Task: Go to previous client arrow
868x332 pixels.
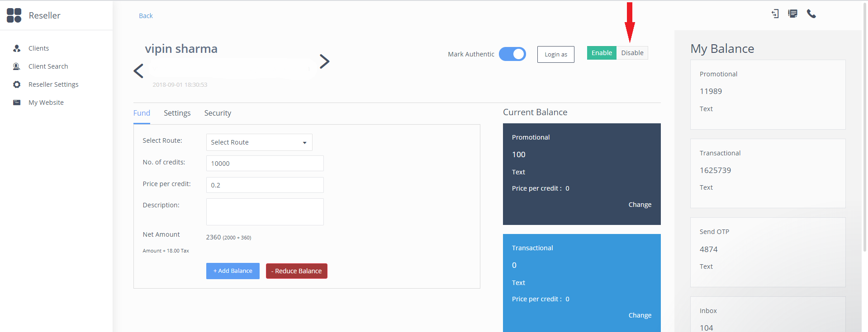Action: point(138,70)
